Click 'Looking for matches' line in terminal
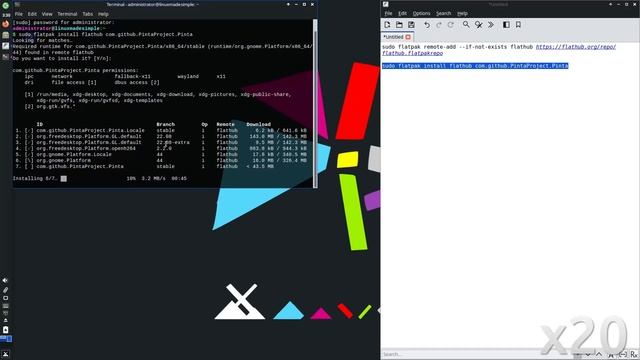640x360 pixels. 42,40
